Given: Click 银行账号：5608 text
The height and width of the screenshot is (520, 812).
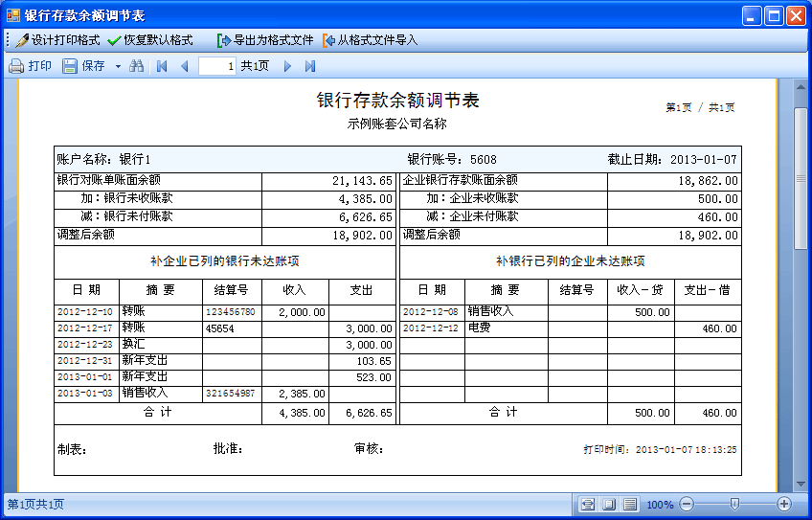Looking at the screenshot, I should (452, 160).
